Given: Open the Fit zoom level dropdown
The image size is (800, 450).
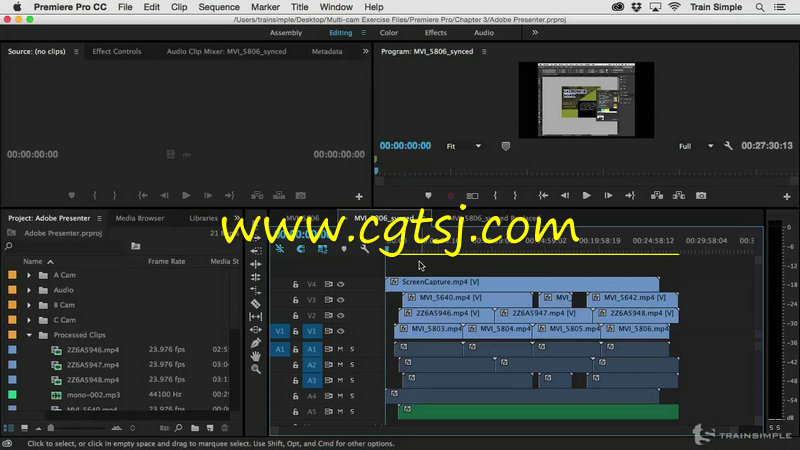Looking at the screenshot, I should coord(464,146).
